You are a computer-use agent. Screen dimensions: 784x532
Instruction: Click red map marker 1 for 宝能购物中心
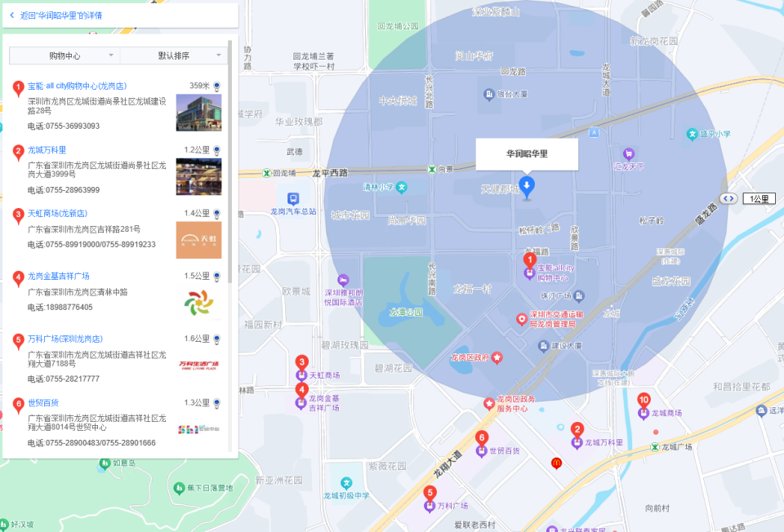pyautogui.click(x=531, y=261)
